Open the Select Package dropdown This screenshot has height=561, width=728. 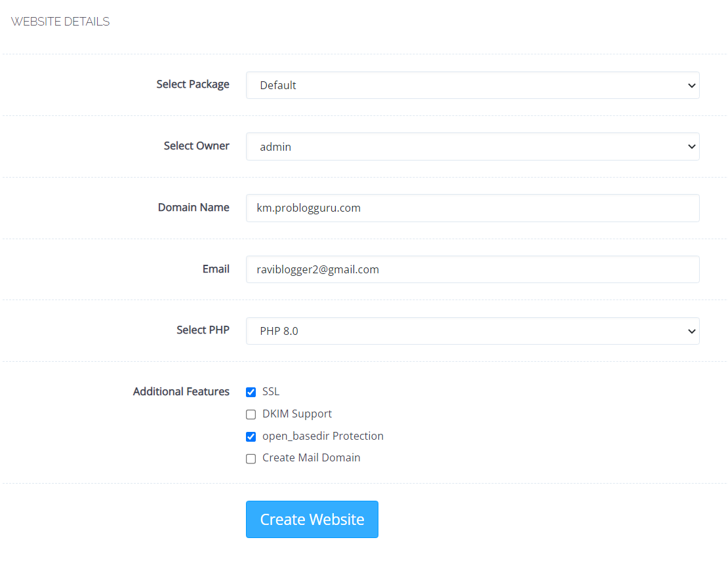point(472,85)
